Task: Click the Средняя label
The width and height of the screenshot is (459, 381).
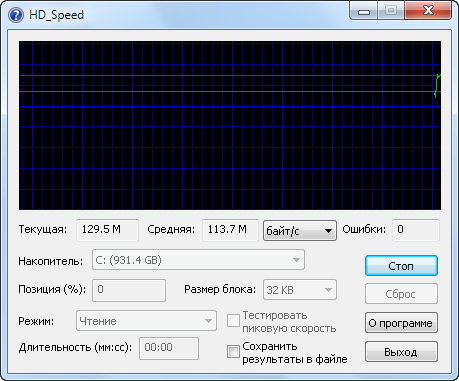Action: 171,230
